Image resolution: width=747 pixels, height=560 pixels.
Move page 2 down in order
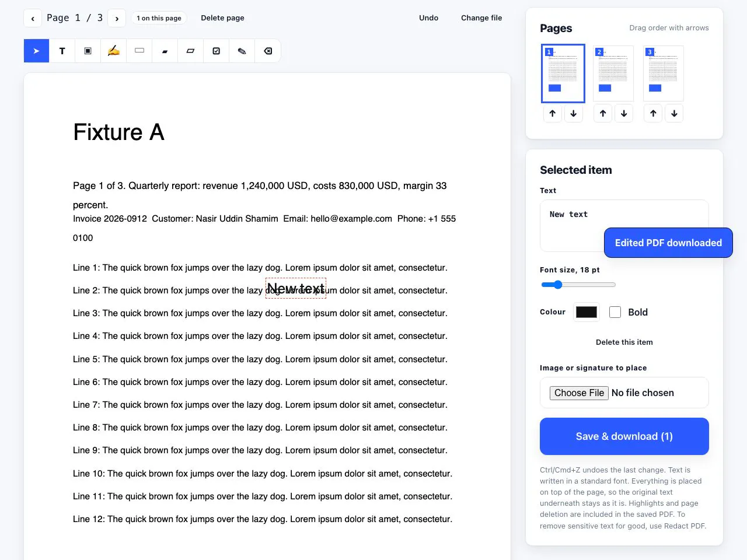coord(624,113)
